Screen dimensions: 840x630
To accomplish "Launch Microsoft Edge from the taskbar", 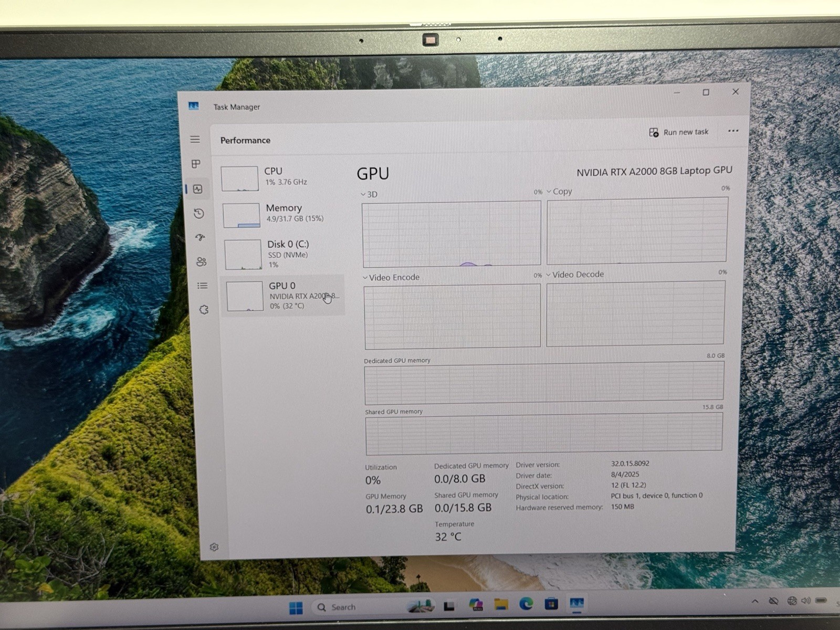I will (526, 604).
